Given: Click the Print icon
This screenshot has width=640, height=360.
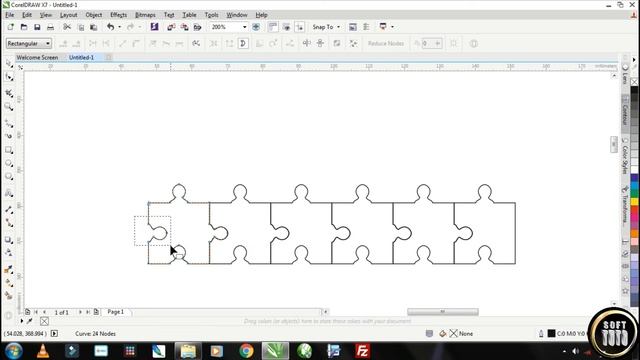Looking at the screenshot, I should coord(50,27).
